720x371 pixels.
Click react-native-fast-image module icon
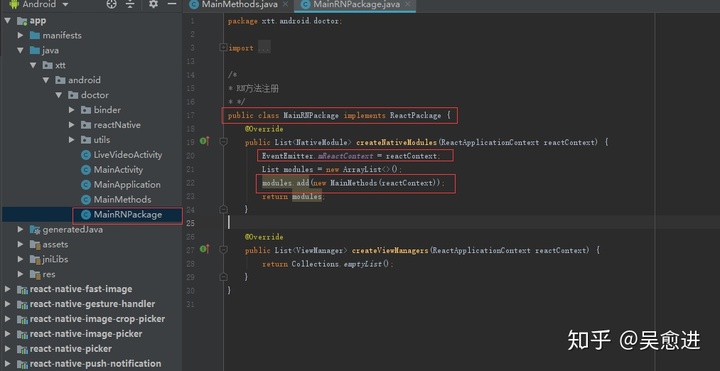click(22, 289)
